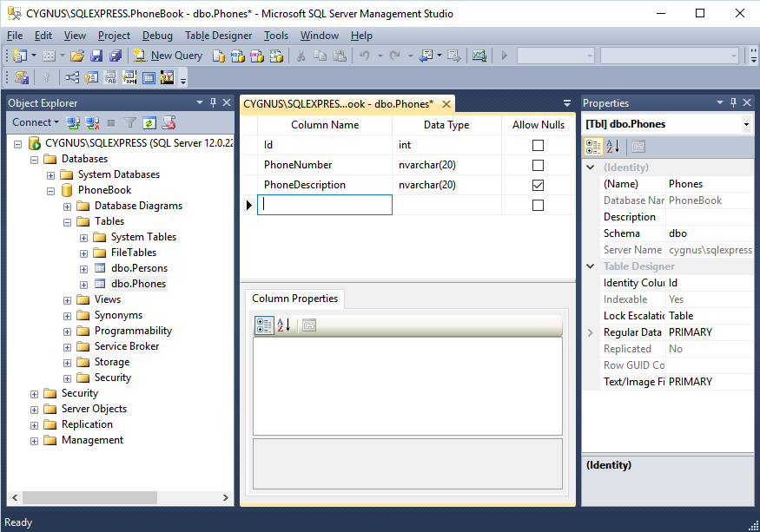760x532 pixels.
Task: Open the Connect dropdown in Object Explorer
Action: pyautogui.click(x=36, y=122)
